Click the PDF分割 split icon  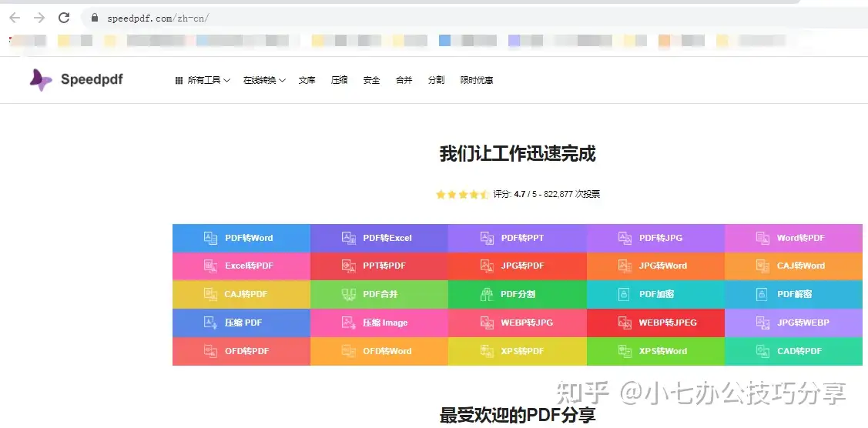487,294
